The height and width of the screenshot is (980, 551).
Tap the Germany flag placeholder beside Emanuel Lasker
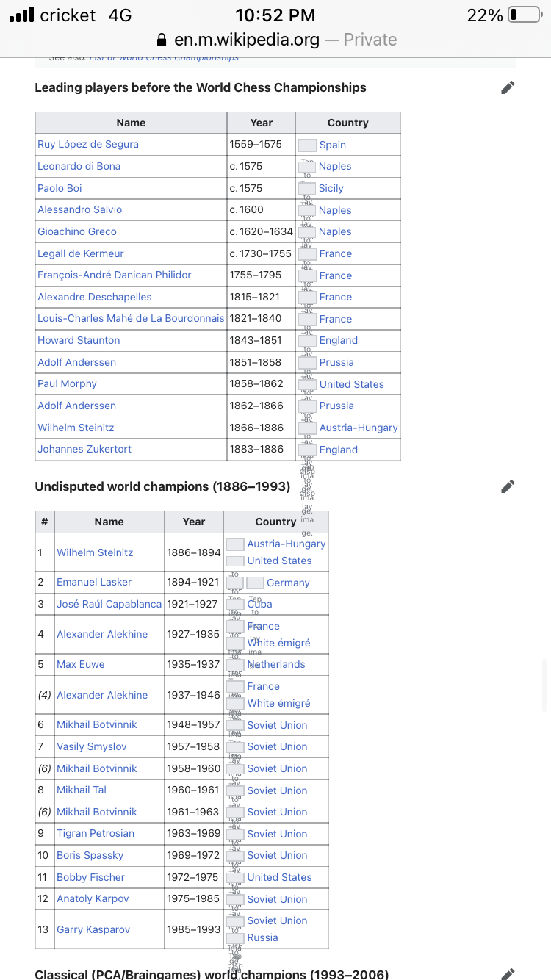click(x=255, y=583)
